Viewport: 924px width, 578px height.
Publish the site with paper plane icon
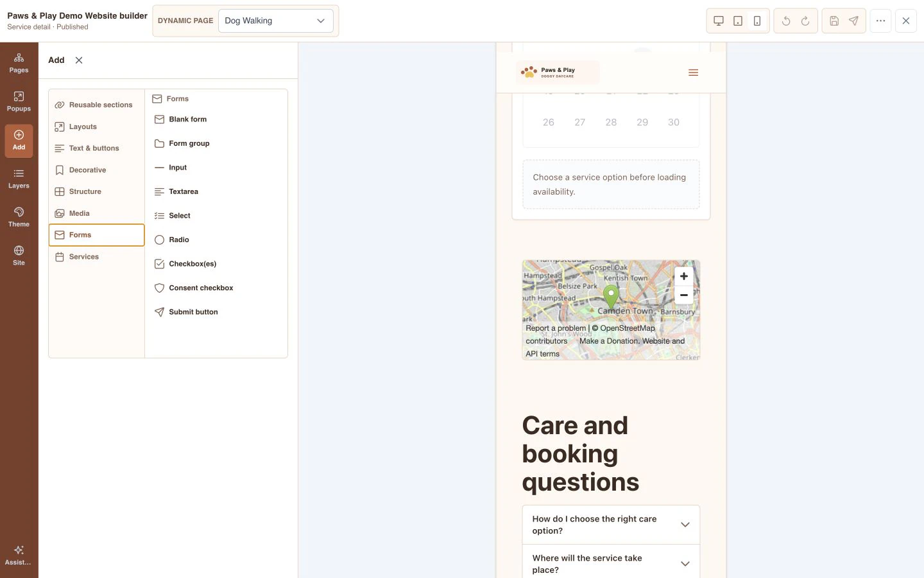[853, 21]
